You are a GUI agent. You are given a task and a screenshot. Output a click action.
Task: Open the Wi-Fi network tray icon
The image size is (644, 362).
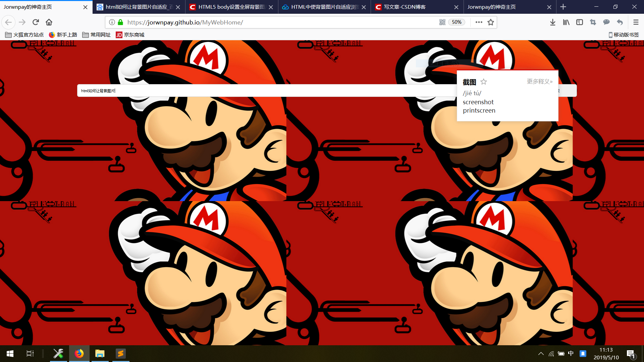point(551,354)
